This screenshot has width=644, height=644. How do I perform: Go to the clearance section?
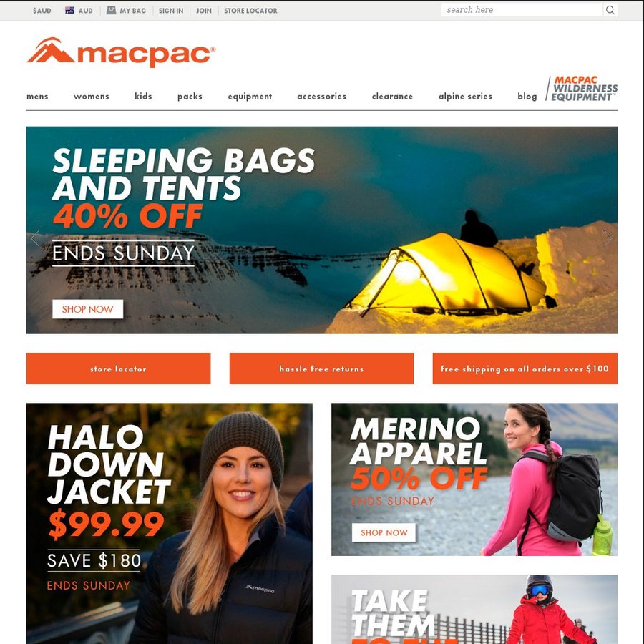(392, 97)
